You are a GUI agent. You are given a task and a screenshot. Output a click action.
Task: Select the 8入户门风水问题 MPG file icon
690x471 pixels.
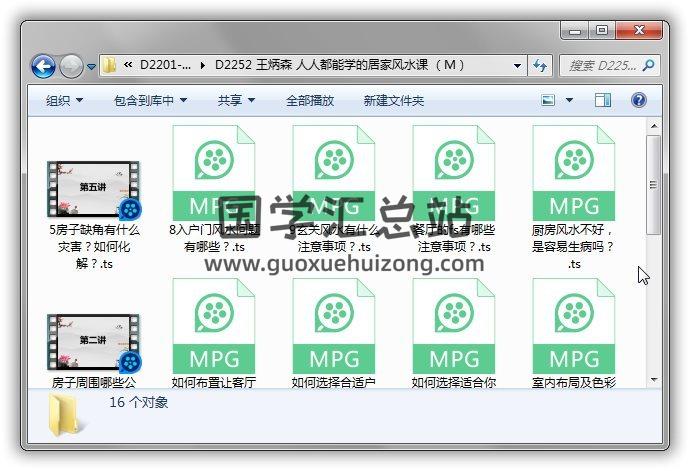coord(214,173)
